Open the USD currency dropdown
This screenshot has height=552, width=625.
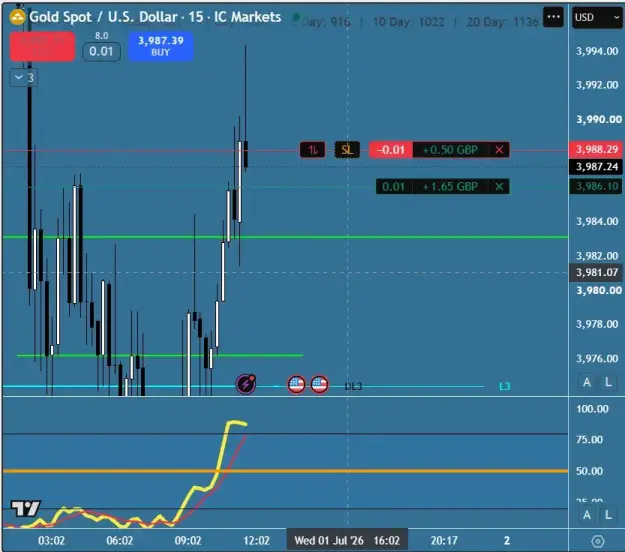597,17
